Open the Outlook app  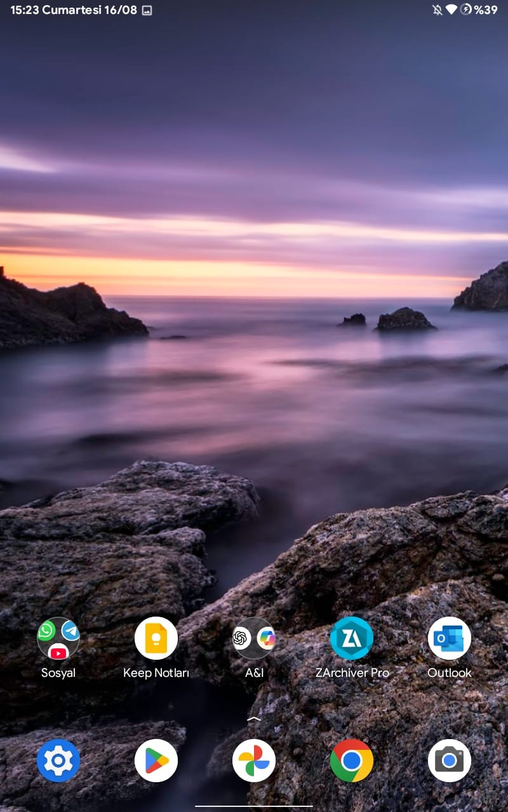coord(450,638)
